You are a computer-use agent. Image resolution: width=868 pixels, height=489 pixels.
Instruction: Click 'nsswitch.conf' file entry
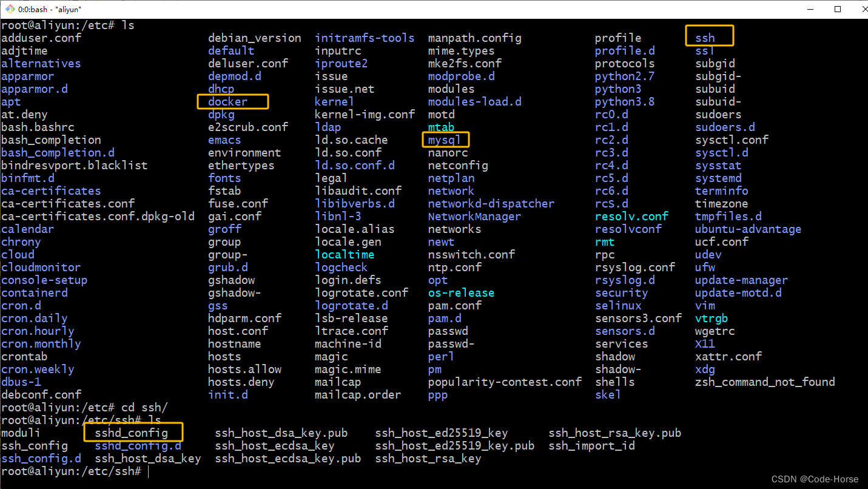coord(471,254)
